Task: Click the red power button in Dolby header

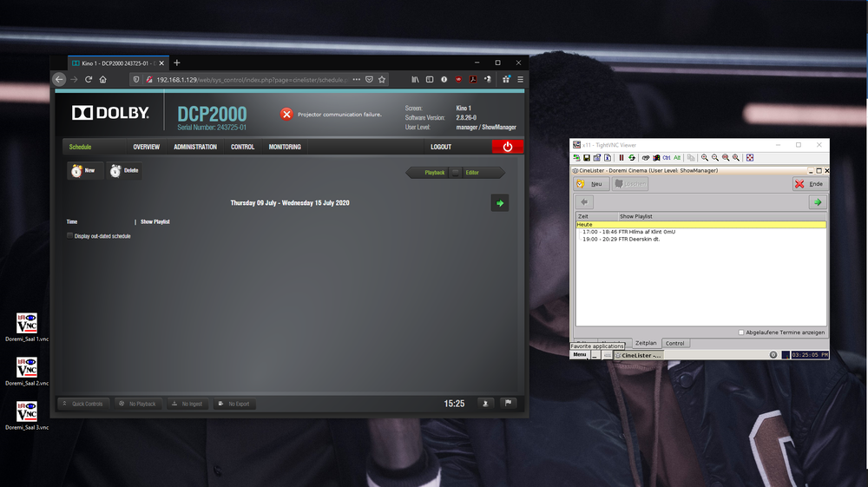Action: point(508,147)
